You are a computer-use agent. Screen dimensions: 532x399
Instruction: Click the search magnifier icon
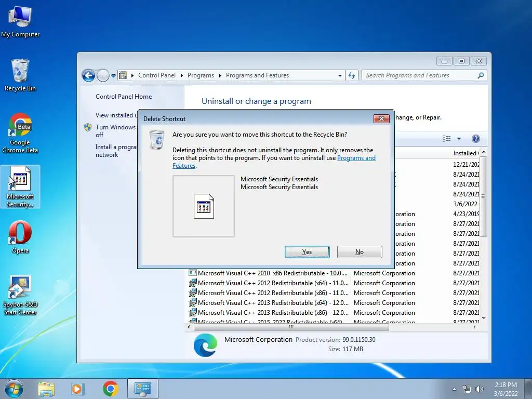click(x=481, y=75)
